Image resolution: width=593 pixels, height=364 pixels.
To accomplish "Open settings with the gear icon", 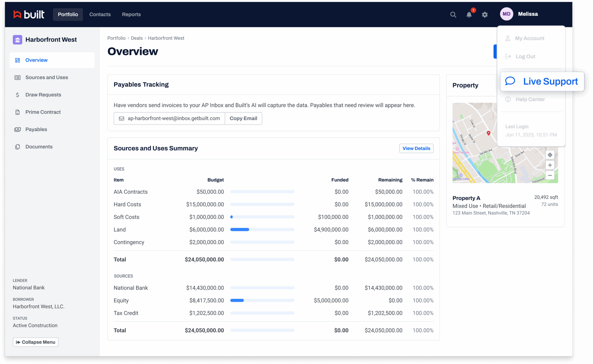I will pyautogui.click(x=485, y=14).
